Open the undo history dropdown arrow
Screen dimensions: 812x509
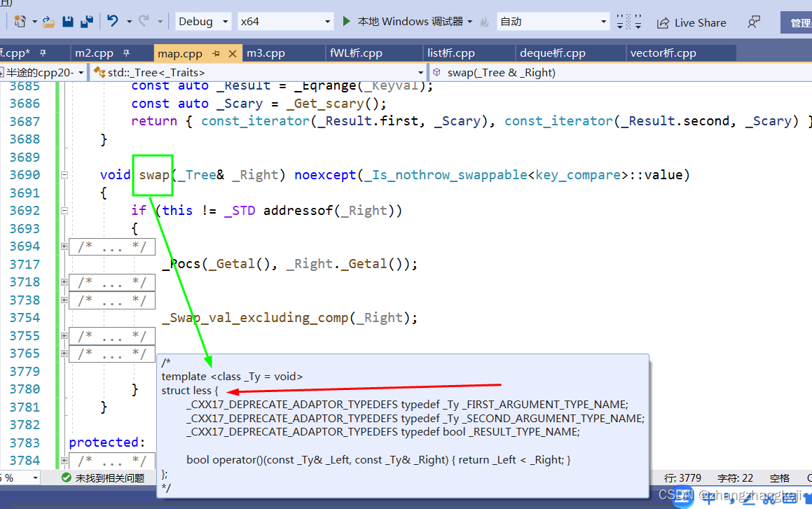(129, 22)
